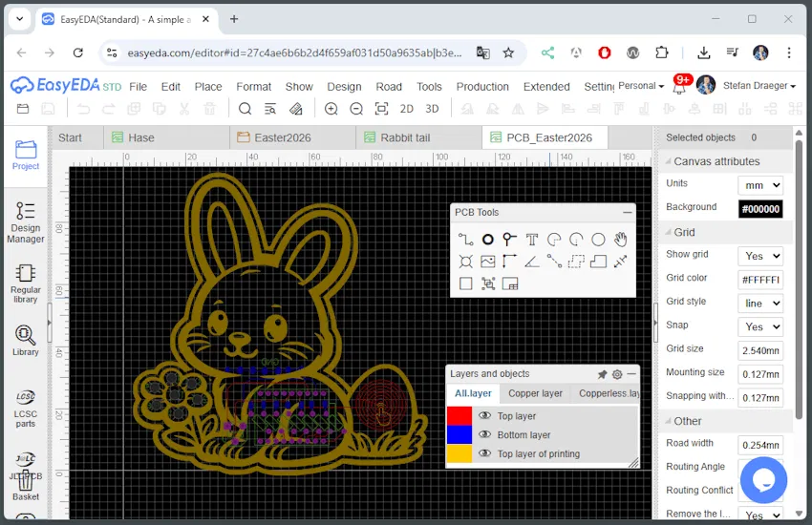Toggle Top layer of printing visibility
Screen dimensions: 812x525
[484, 454]
